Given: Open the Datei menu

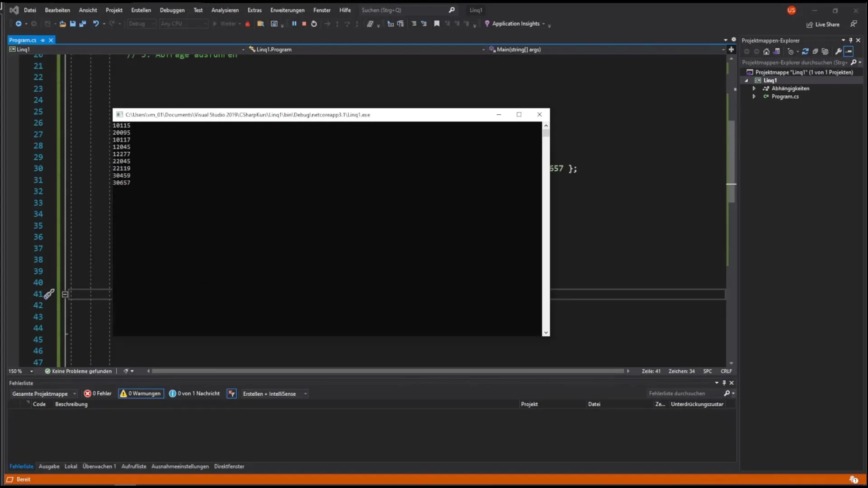Looking at the screenshot, I should (30, 10).
